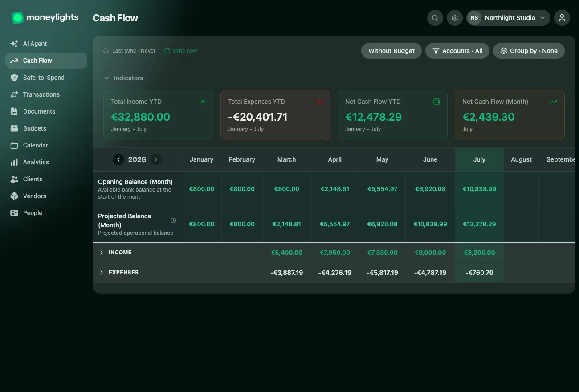The image size is (579, 392).
Task: Click the People ID card icon
Action: click(x=14, y=213)
